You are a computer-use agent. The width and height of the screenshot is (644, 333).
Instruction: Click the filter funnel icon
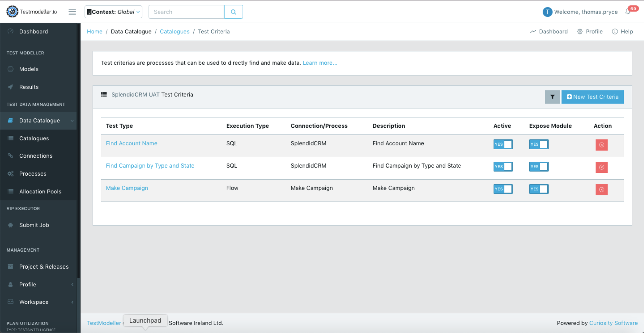(552, 97)
